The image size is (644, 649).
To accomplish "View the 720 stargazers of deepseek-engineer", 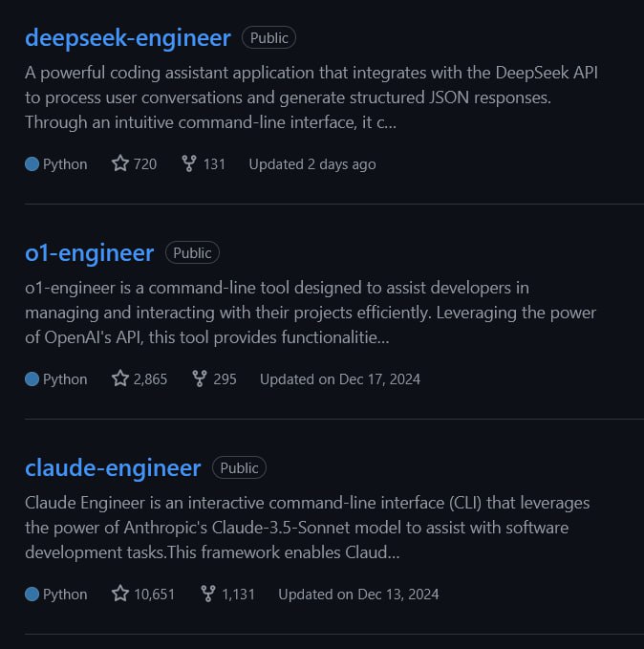I will pos(145,163).
